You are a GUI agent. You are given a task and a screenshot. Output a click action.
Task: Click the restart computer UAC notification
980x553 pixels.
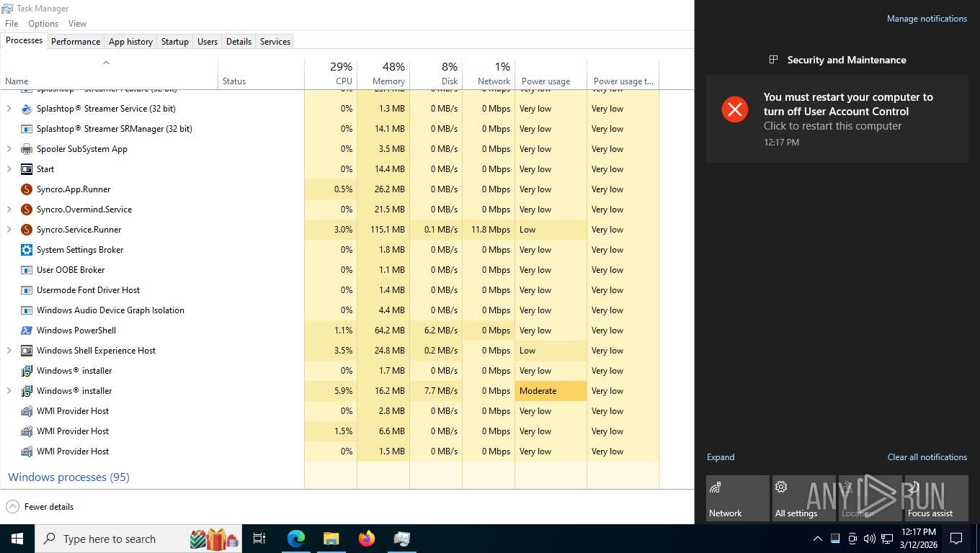tap(837, 119)
